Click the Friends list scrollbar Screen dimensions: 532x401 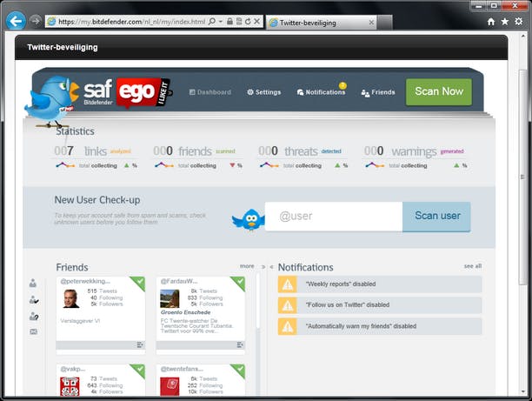coord(258,300)
